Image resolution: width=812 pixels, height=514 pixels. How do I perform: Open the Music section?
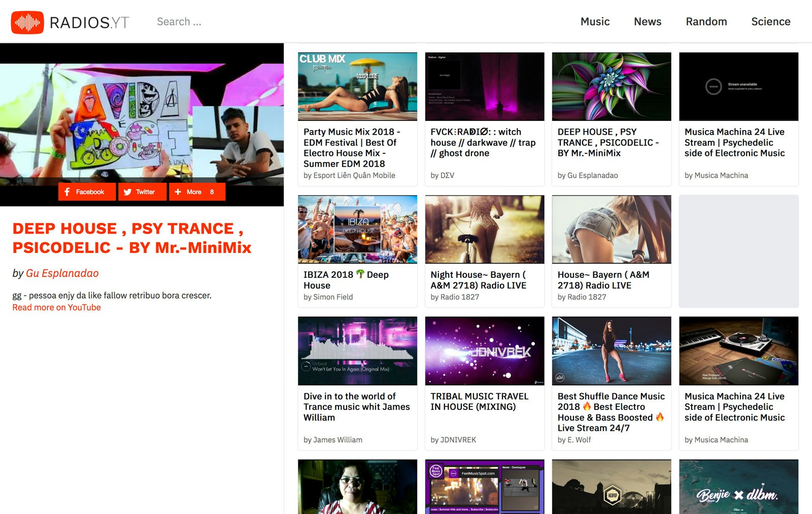click(x=595, y=21)
